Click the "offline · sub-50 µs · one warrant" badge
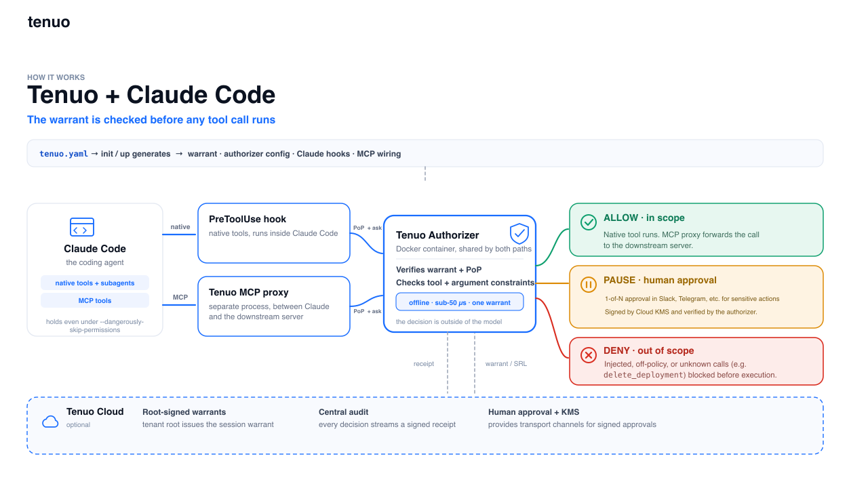 pyautogui.click(x=460, y=302)
